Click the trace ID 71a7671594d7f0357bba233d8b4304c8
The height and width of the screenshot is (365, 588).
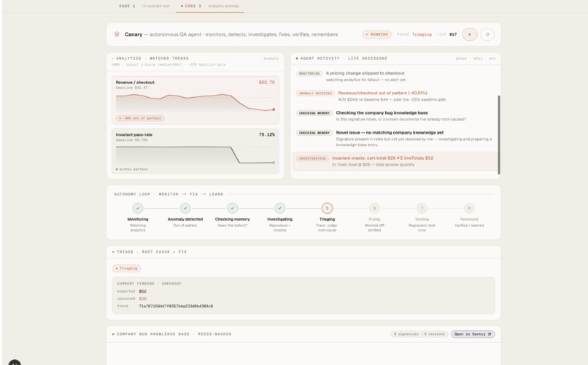(176, 306)
